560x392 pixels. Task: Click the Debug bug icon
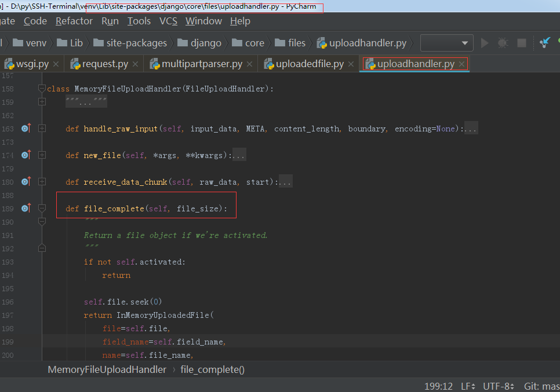point(503,43)
